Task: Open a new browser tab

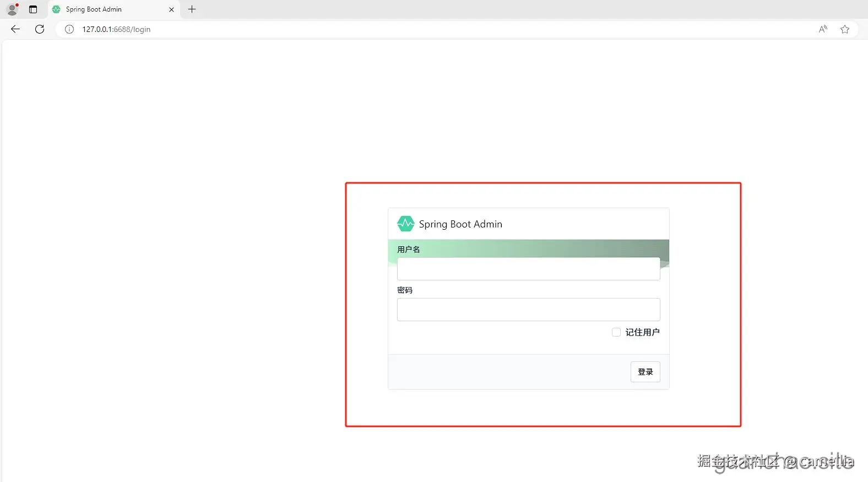Action: click(192, 9)
